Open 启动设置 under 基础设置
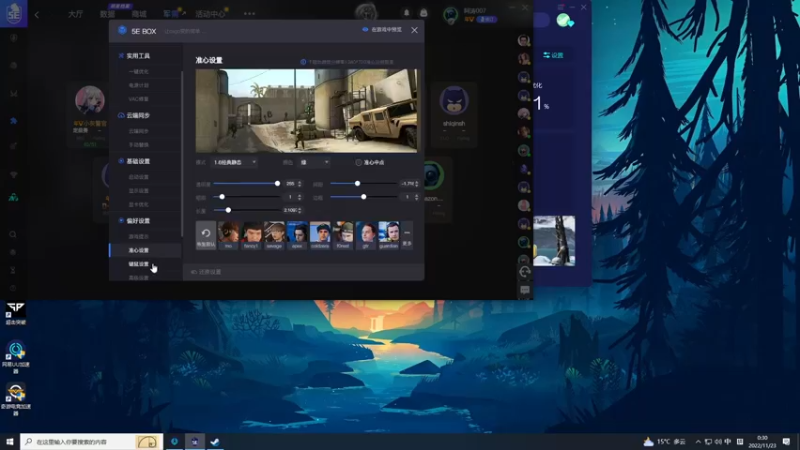Screen dimensions: 800x450 click(x=138, y=177)
